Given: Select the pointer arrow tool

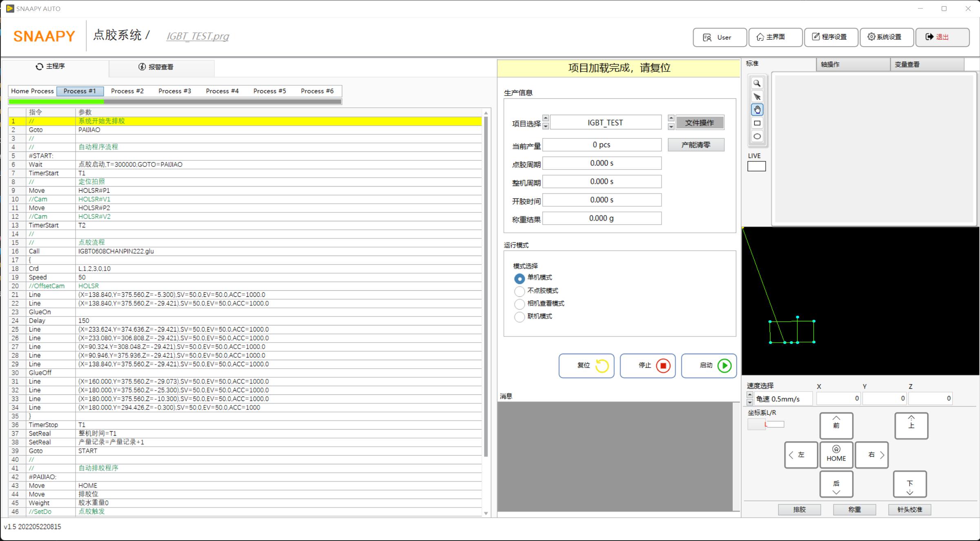Looking at the screenshot, I should [757, 97].
